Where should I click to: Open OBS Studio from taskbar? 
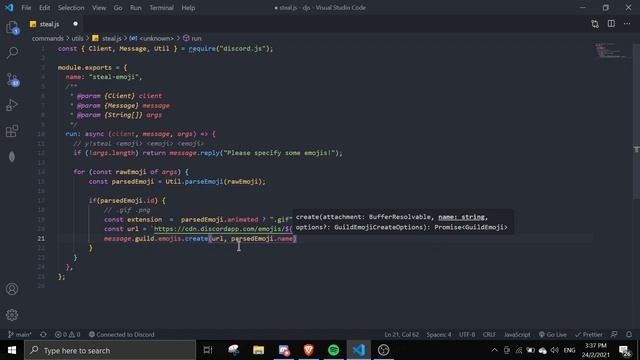384,350
